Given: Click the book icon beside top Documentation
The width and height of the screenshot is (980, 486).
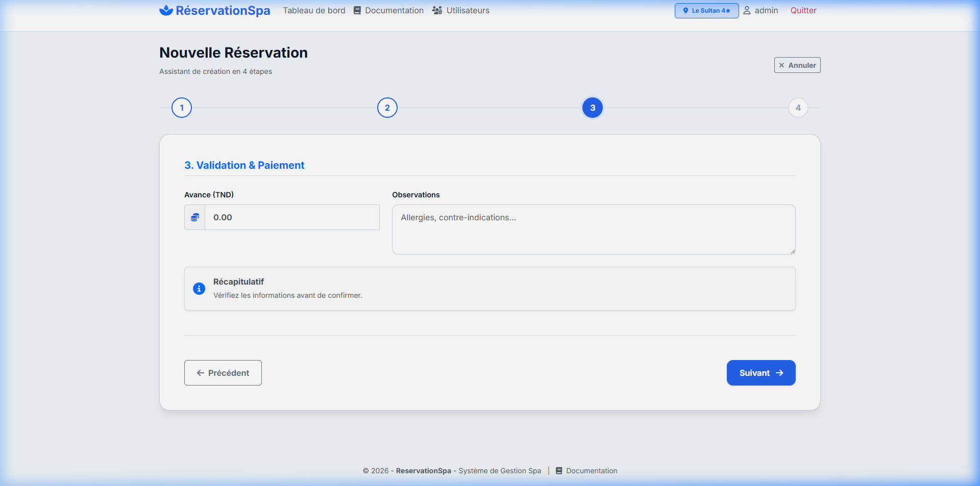Looking at the screenshot, I should (x=357, y=10).
